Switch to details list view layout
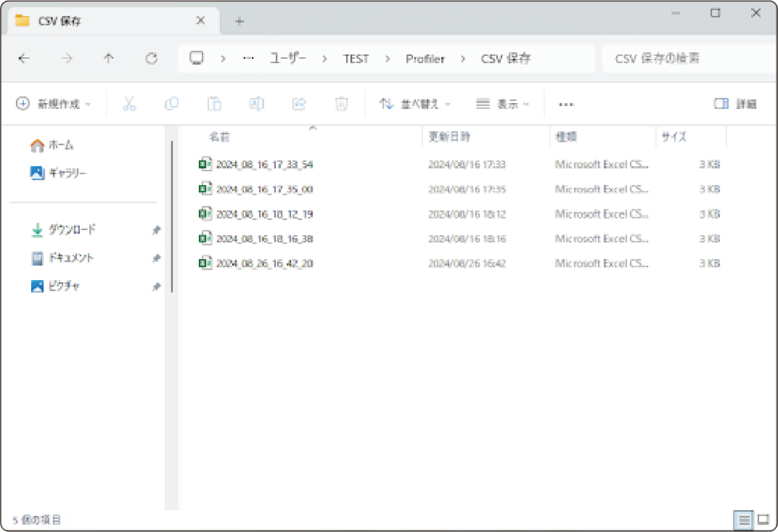 (x=743, y=520)
